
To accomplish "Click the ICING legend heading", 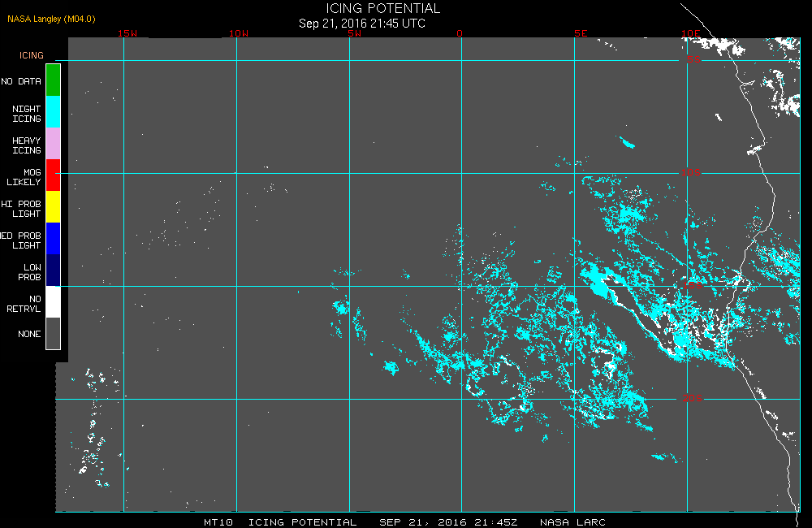I will (x=32, y=55).
